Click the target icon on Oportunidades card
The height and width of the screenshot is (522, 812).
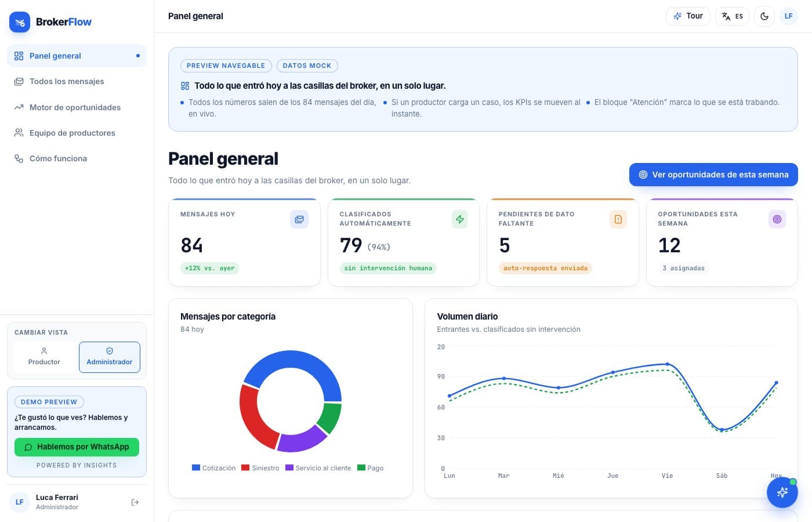click(777, 219)
